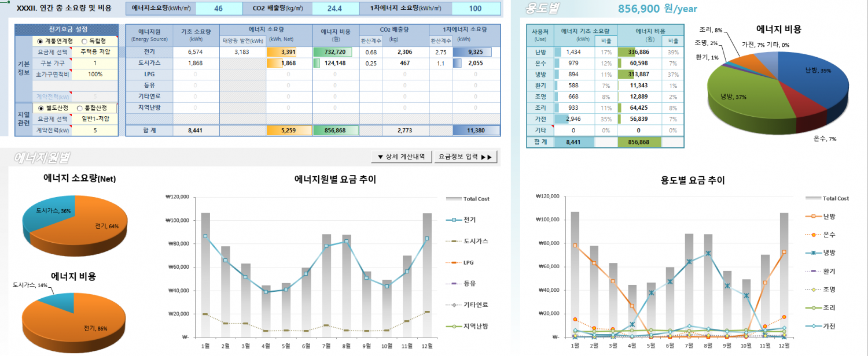Select the 독립형 radio button

[x=84, y=41]
